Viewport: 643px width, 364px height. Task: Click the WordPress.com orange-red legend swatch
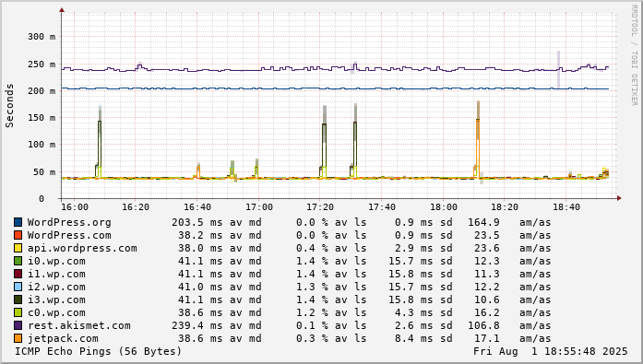click(18, 235)
